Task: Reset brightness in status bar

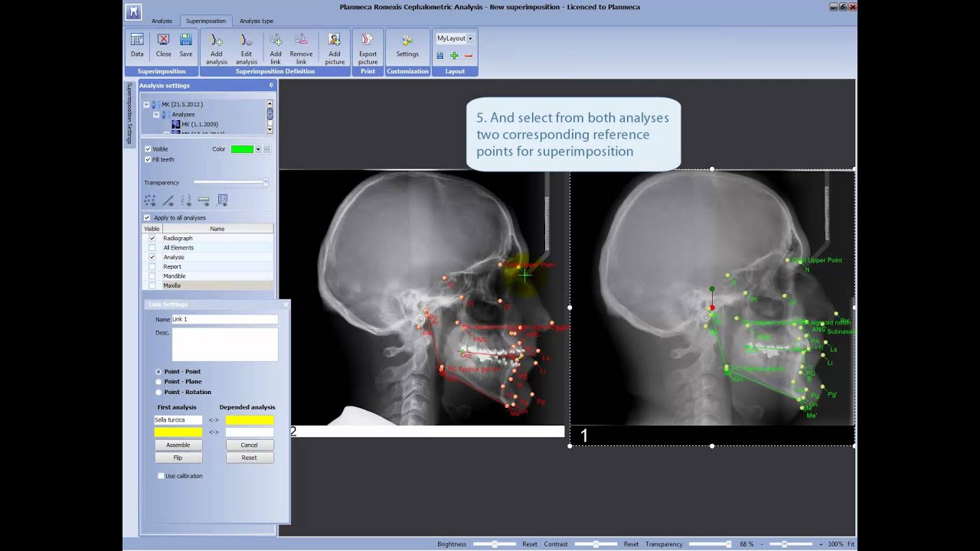Action: [530, 544]
